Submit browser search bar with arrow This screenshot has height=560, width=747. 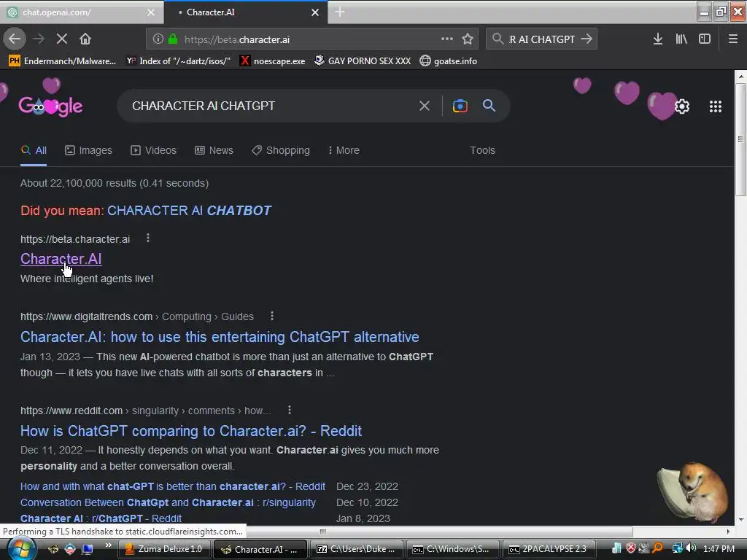(x=587, y=39)
